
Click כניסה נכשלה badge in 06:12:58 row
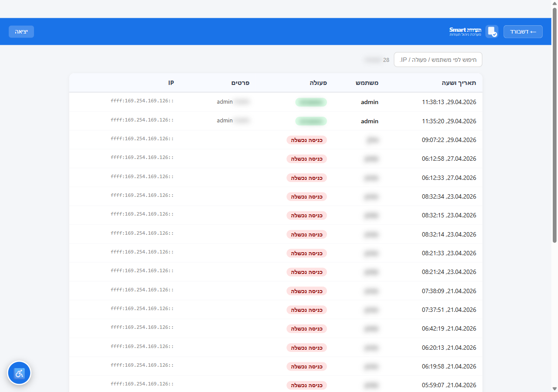click(x=306, y=159)
